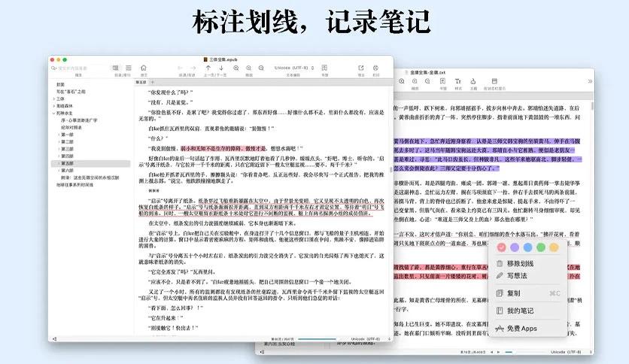Choose the yellow highlight color swatch
The width and height of the screenshot is (629, 364).
tap(554, 247)
